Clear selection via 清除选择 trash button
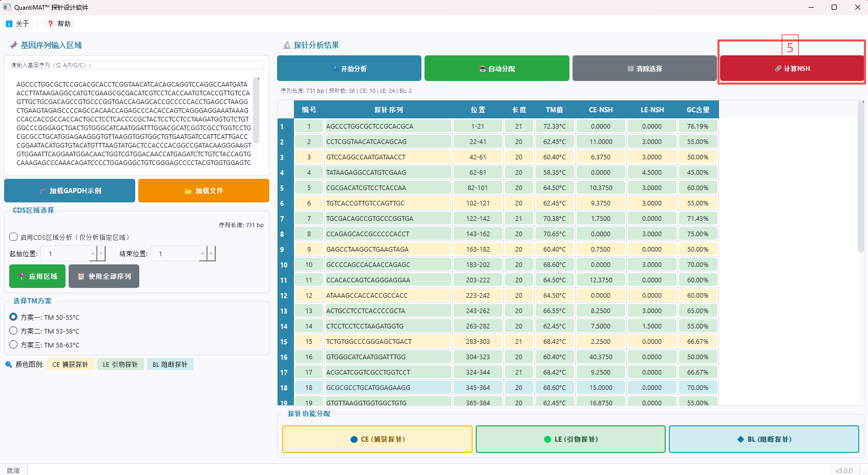This screenshot has height=475, width=868. [644, 69]
